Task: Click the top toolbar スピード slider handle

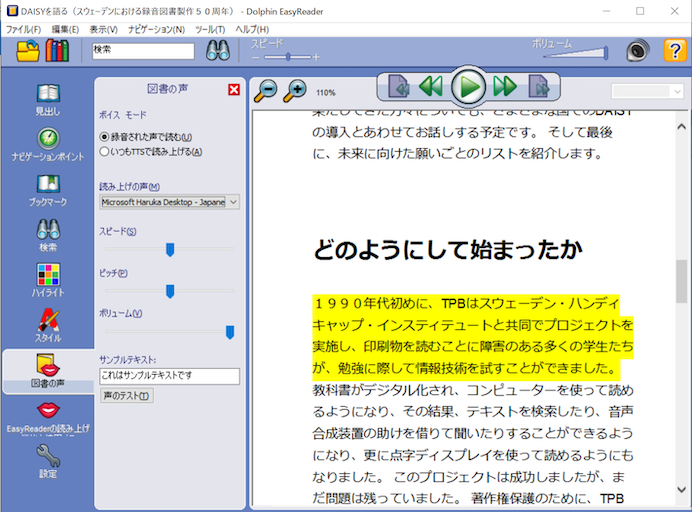Action: pos(288,57)
